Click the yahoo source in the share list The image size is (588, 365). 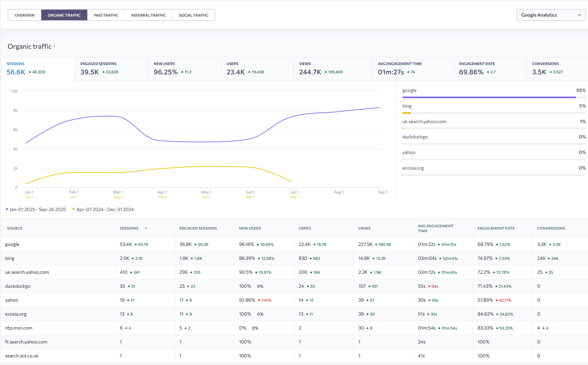point(409,152)
